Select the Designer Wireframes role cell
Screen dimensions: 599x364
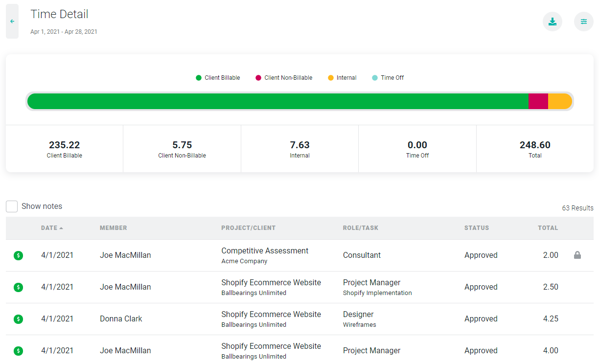pos(360,319)
